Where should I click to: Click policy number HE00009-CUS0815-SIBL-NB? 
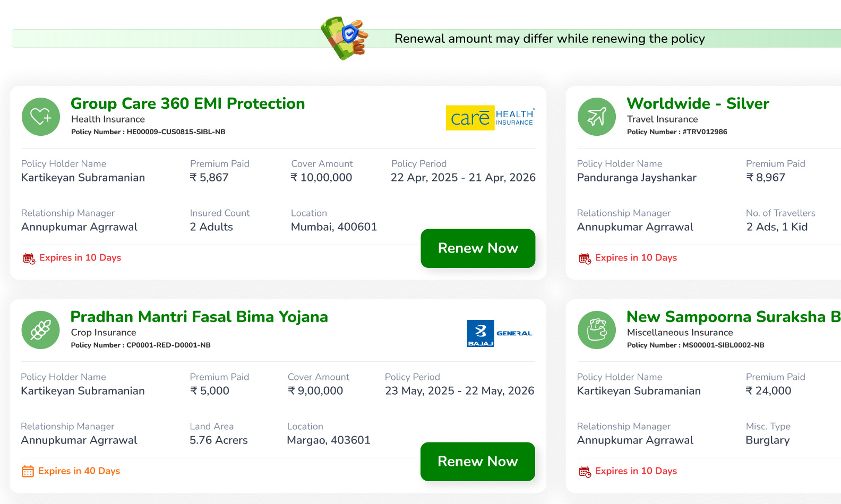click(x=176, y=132)
